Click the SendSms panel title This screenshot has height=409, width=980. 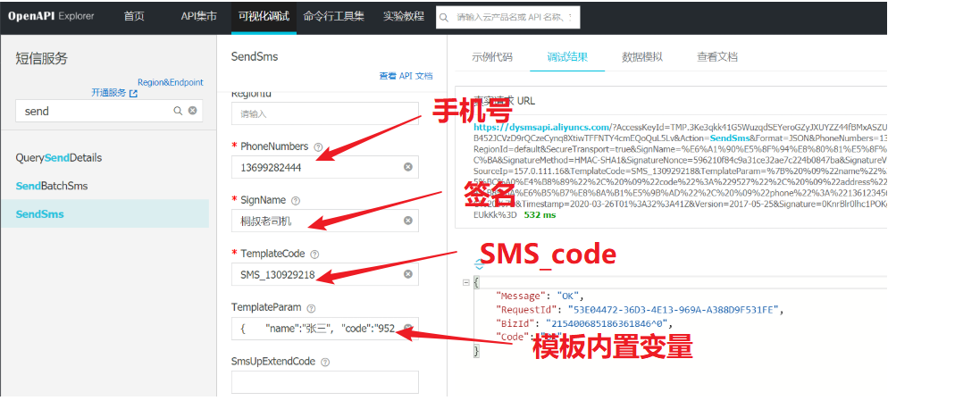coord(255,57)
